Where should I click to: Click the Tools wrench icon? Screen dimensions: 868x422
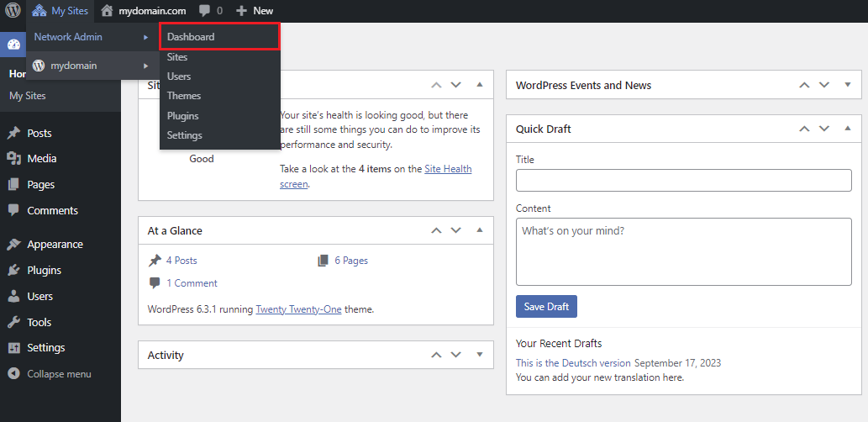pos(13,323)
